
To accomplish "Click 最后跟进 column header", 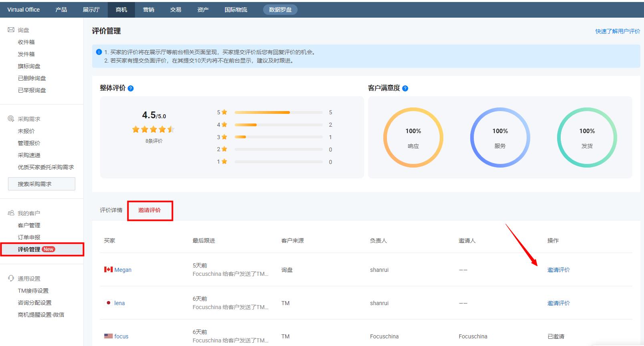I will 204,241.
